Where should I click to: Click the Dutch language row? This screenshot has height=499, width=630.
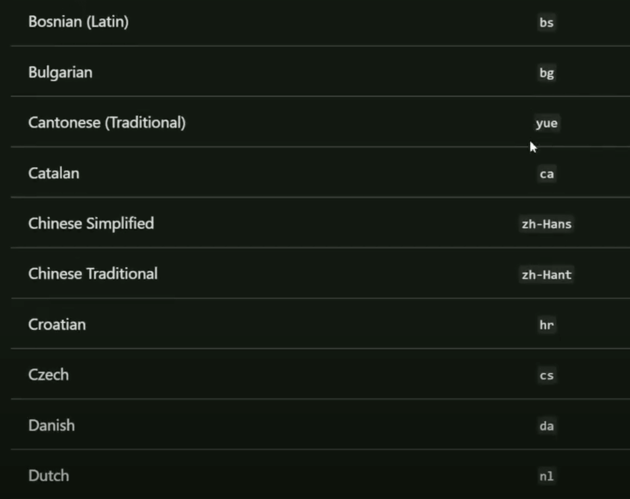click(x=320, y=475)
